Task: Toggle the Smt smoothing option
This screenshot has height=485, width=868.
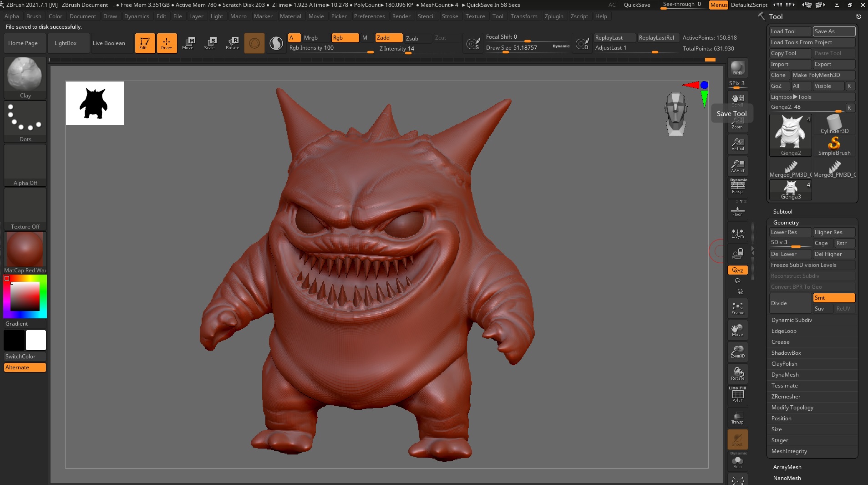Action: [833, 298]
